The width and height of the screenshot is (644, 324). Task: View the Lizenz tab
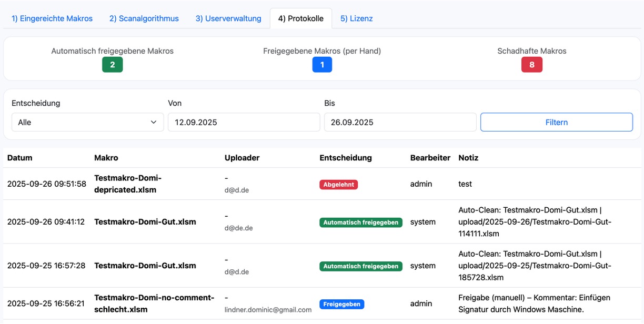(x=356, y=18)
